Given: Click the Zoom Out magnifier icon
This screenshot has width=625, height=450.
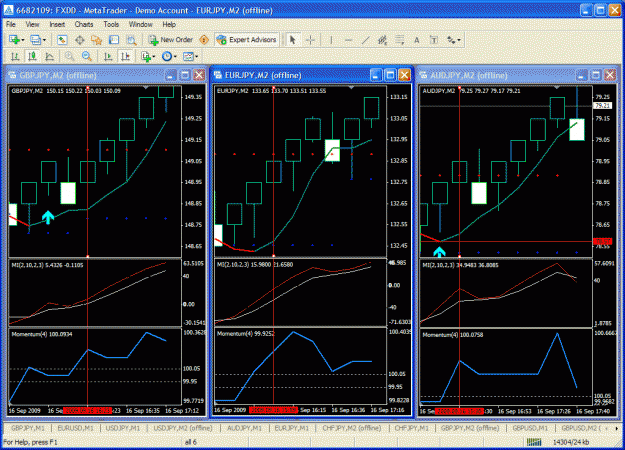Looking at the screenshot, I should point(86,57).
